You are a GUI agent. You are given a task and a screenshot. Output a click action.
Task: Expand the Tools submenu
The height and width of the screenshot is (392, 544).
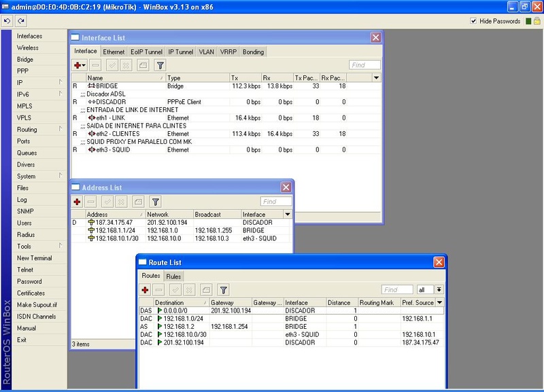(61, 245)
